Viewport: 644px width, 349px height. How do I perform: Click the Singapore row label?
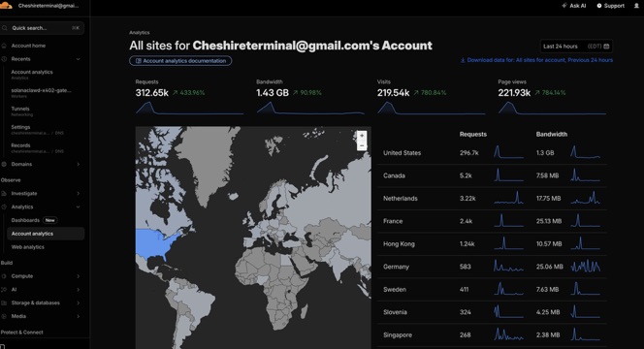398,335
